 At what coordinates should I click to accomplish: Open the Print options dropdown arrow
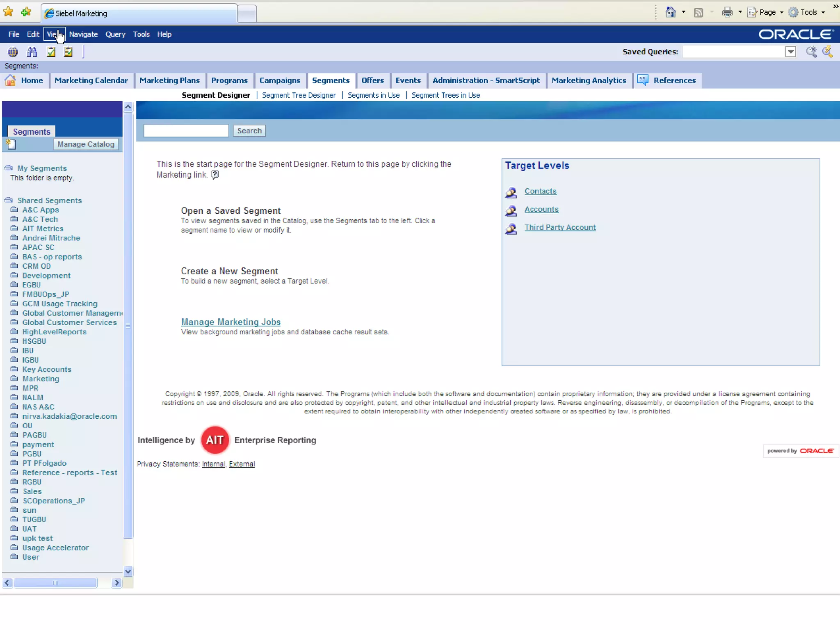[740, 12]
